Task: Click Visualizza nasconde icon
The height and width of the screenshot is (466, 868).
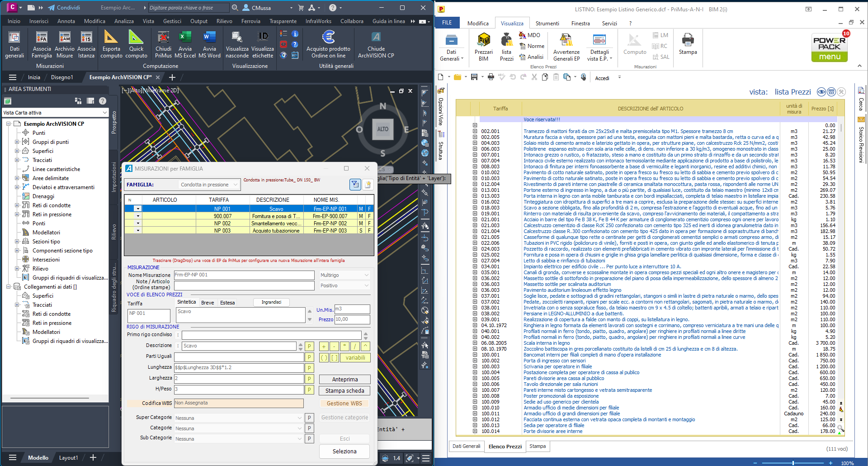Action: [x=237, y=44]
